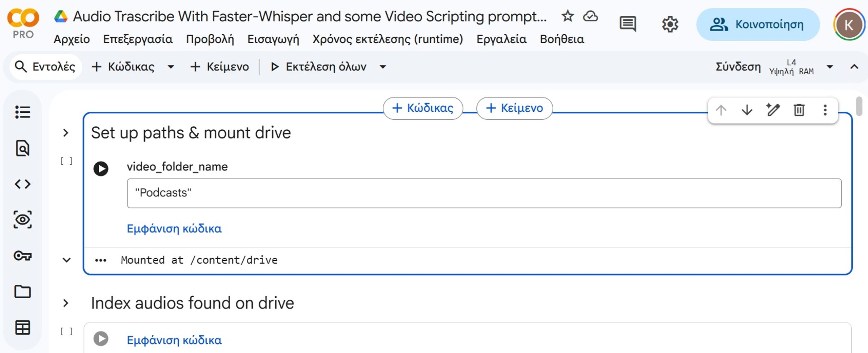Click the video_folder_name input field
Image resolution: width=868 pixels, height=353 pixels.
(484, 193)
